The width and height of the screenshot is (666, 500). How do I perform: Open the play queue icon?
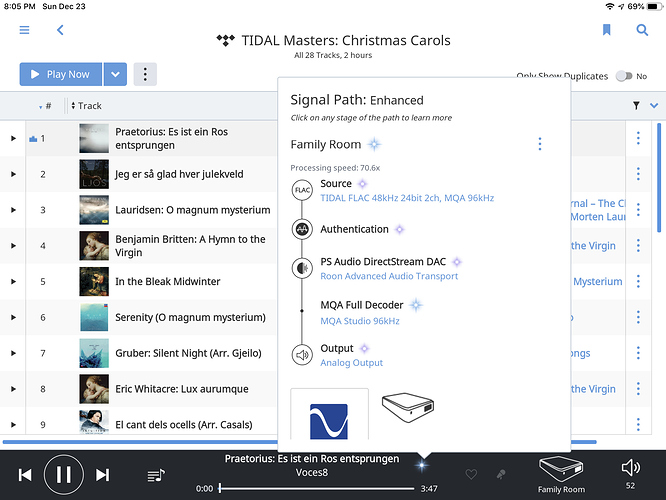[156, 475]
